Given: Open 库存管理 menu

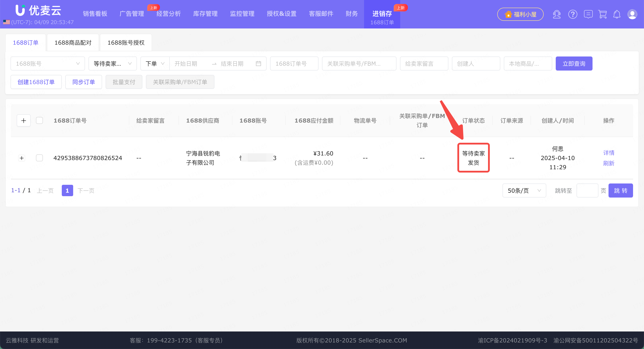Looking at the screenshot, I should 205,14.
